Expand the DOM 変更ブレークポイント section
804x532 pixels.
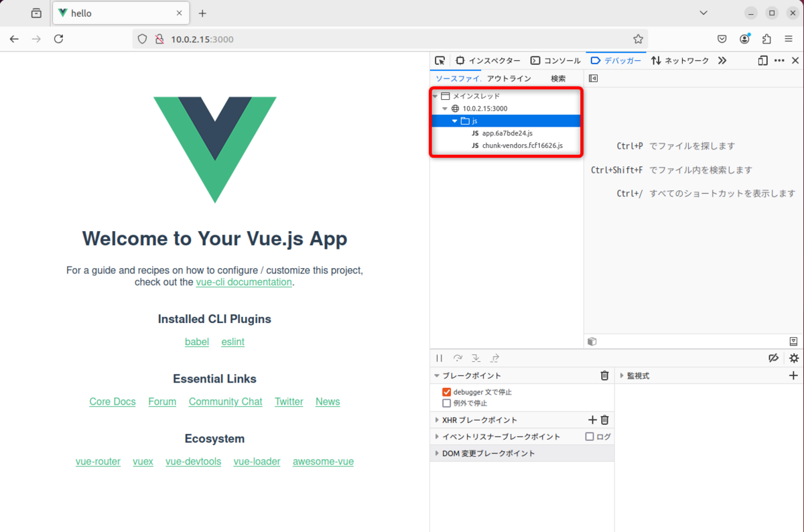coord(437,454)
